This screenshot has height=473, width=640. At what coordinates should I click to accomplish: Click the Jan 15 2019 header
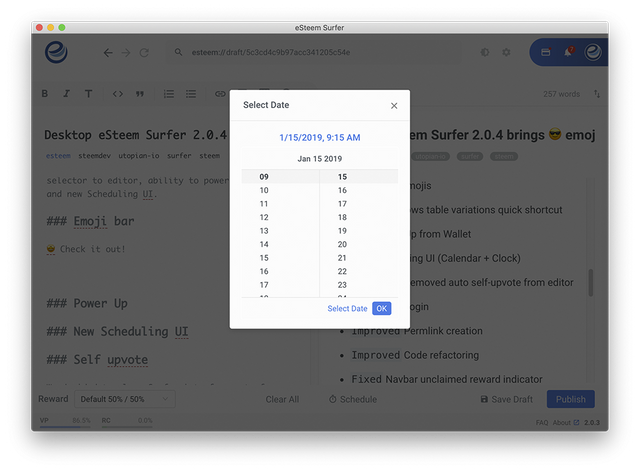pyautogui.click(x=320, y=159)
